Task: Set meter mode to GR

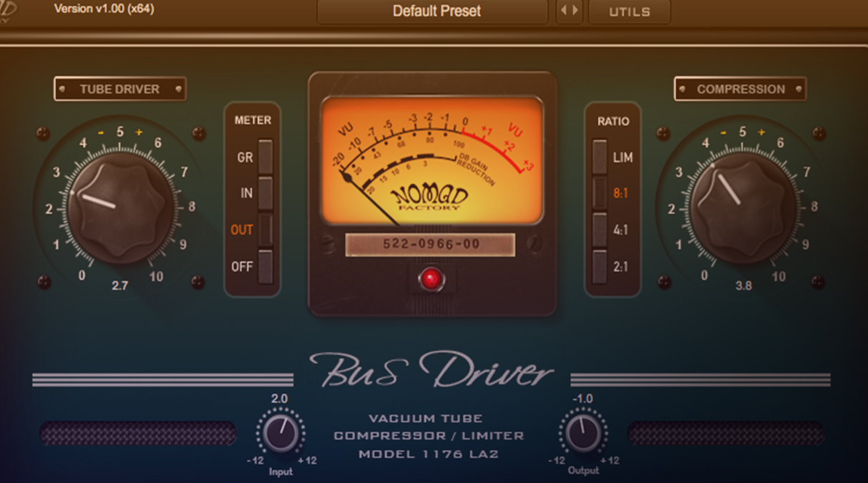Action: tap(265, 157)
